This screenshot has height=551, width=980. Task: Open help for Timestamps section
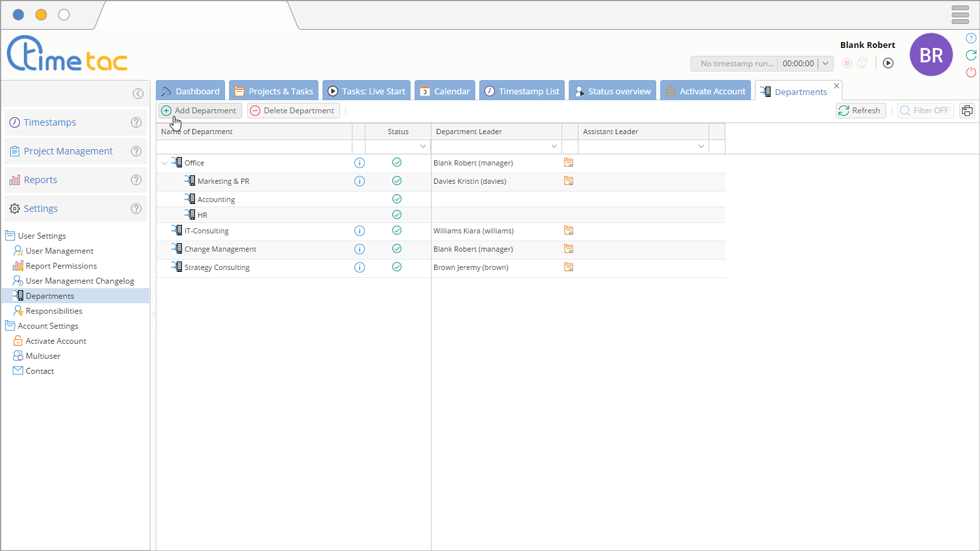[x=136, y=122]
